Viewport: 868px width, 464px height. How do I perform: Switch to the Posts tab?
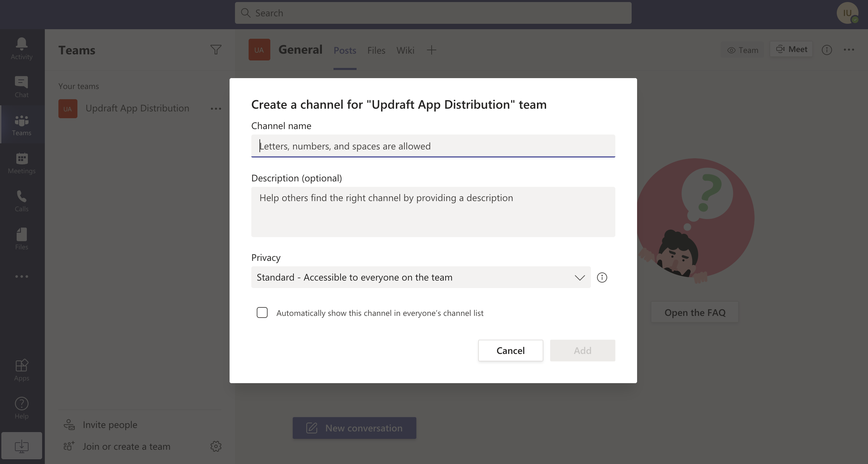click(345, 50)
